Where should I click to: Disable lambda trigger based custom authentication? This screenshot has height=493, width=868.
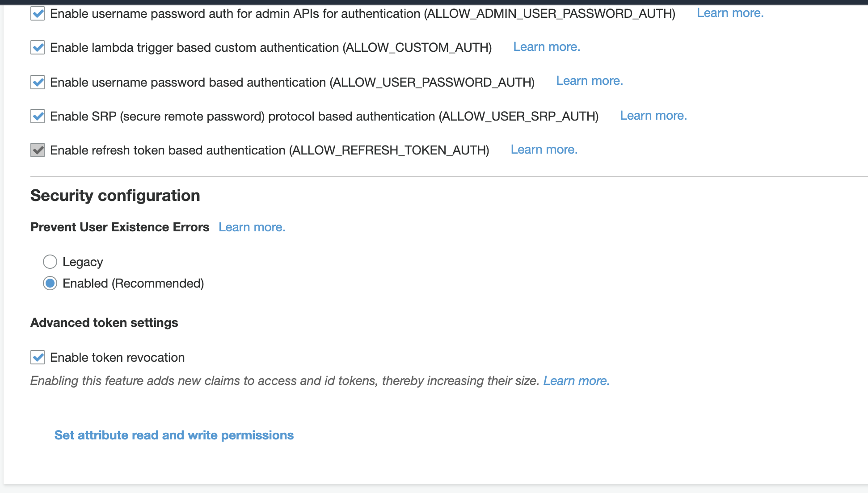[38, 47]
